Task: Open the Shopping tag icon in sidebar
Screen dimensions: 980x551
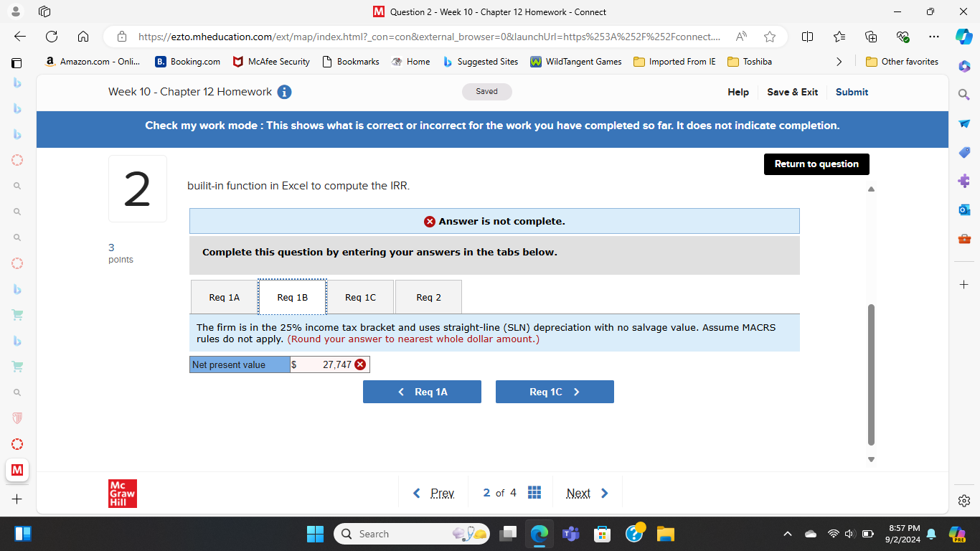Action: pos(964,152)
